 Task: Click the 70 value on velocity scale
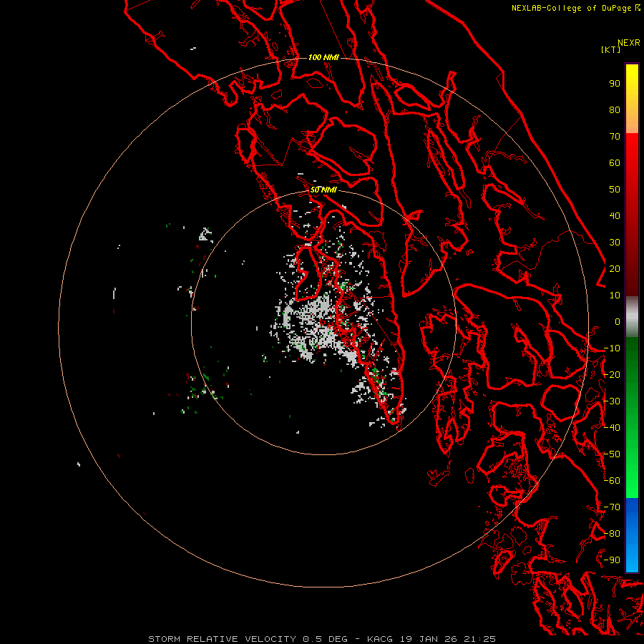tap(615, 137)
